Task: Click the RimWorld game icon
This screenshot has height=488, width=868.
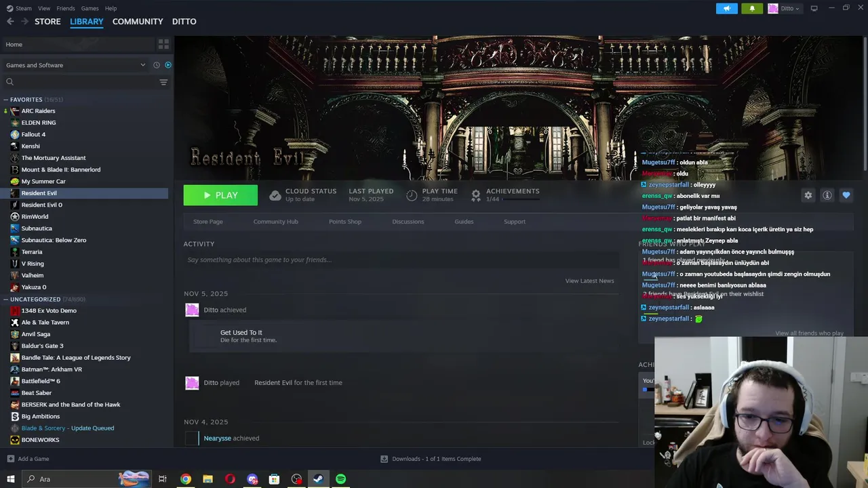Action: point(15,217)
